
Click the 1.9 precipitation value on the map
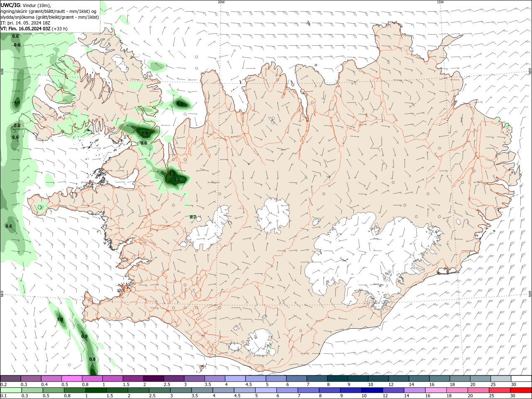click(145, 133)
